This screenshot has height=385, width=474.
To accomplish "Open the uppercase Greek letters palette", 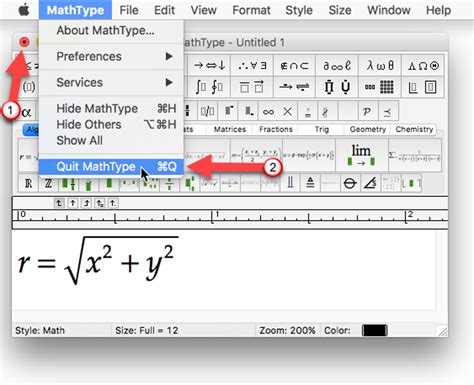I will click(423, 65).
